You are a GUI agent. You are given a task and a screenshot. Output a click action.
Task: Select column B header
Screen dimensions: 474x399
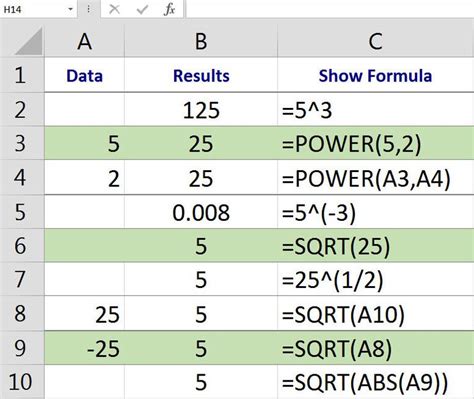201,41
